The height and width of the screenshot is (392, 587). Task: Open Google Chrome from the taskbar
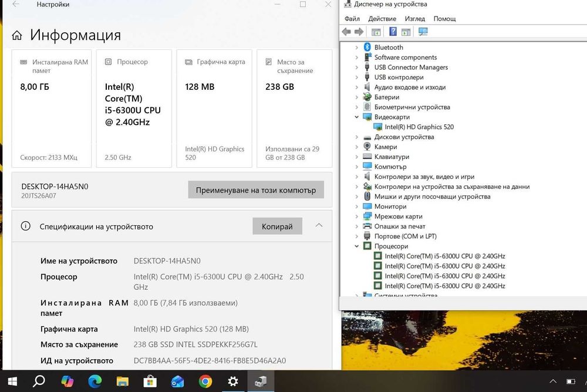205,381
